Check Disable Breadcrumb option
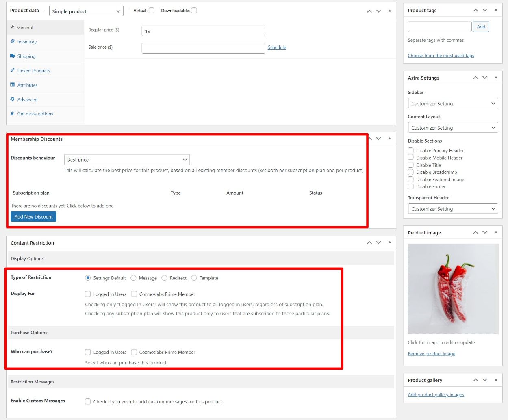The width and height of the screenshot is (508, 420). [411, 172]
